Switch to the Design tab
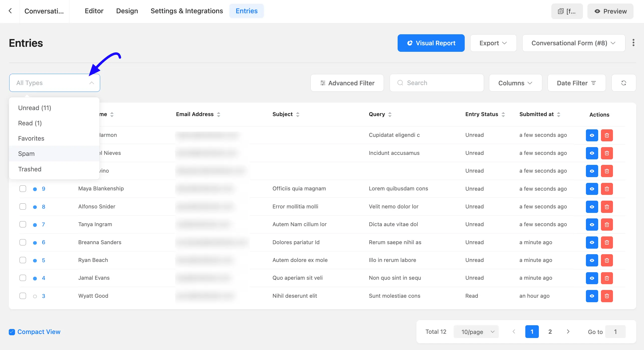Viewport: 644px width, 350px height. point(127,11)
